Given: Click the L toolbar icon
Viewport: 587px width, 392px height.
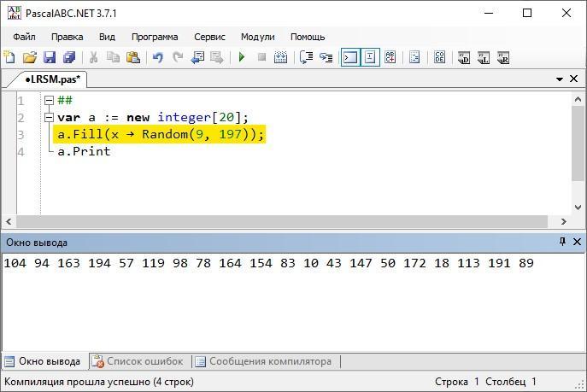Looking at the screenshot, I should (484, 58).
